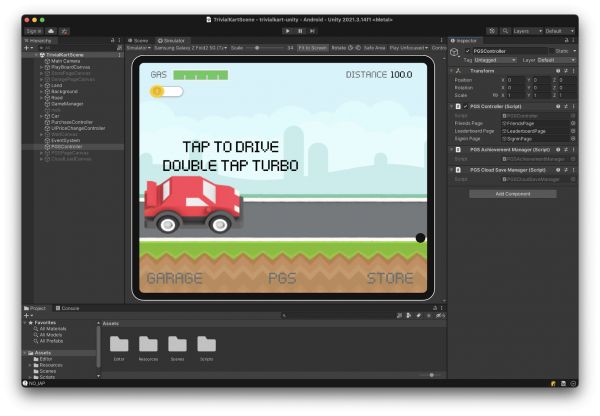Open the Undo History icon in the toolbar
Viewport: 600px width, 416px height.
click(492, 31)
